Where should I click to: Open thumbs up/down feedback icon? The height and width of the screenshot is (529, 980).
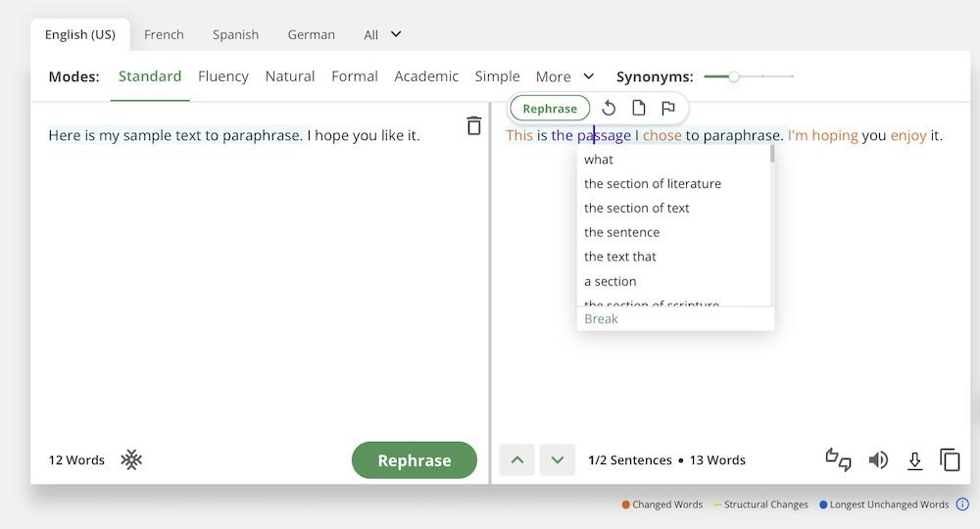[838, 459]
